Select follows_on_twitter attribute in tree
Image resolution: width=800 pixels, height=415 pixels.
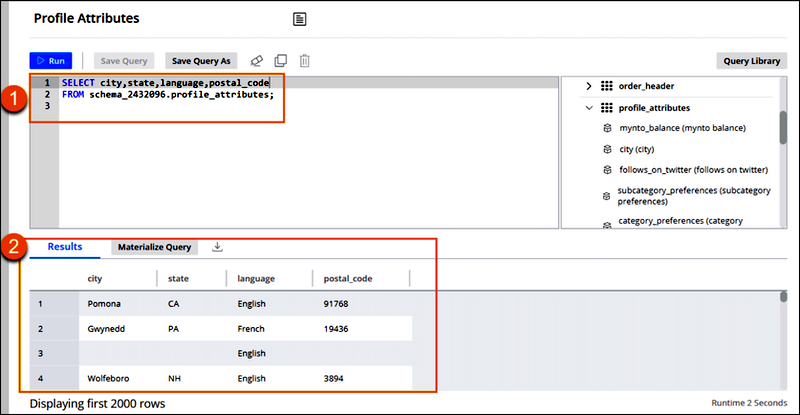click(693, 169)
